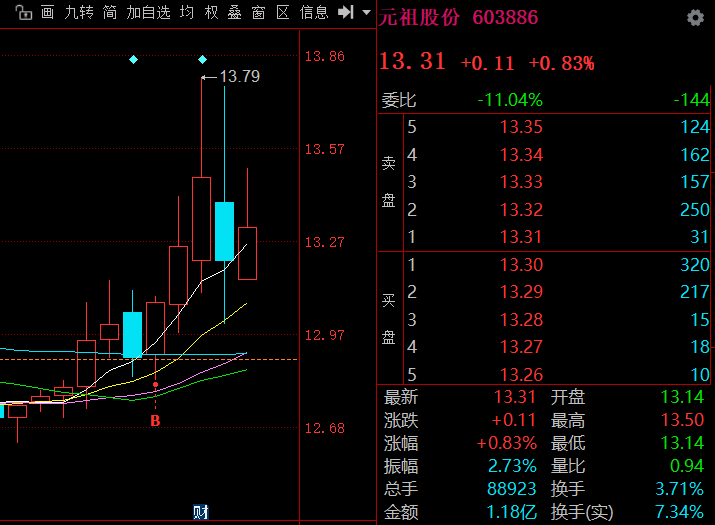Open the 信息 info menu
This screenshot has width=715, height=525.
click(x=314, y=12)
